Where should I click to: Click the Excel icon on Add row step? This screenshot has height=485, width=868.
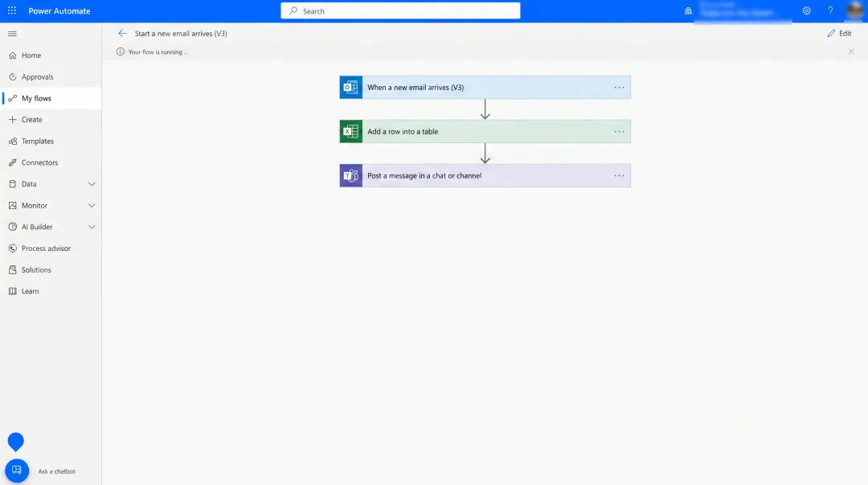[351, 131]
